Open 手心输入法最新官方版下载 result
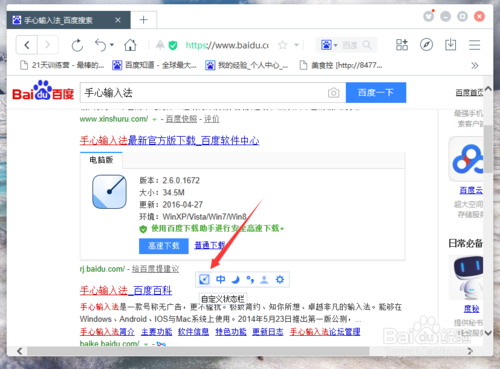 [169, 140]
